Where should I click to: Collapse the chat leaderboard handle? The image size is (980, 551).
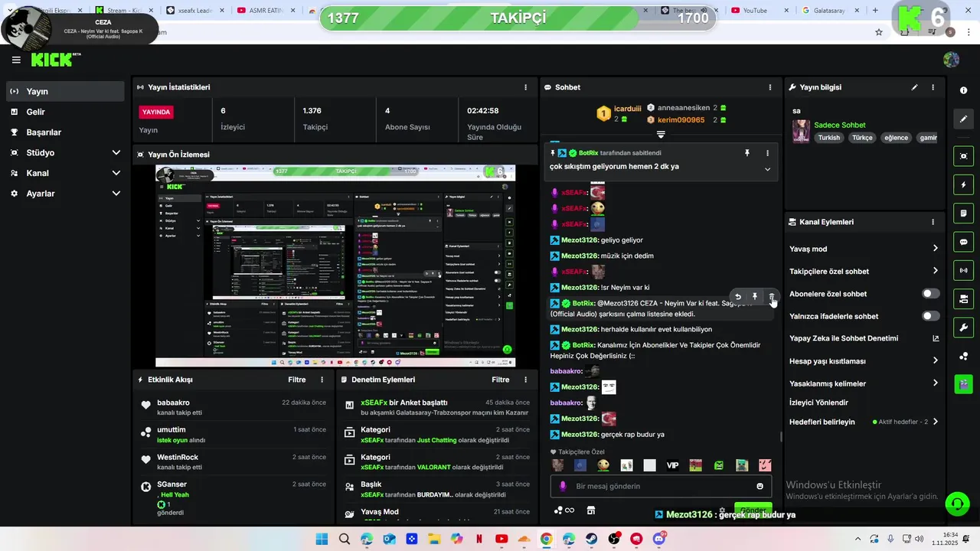(x=661, y=135)
